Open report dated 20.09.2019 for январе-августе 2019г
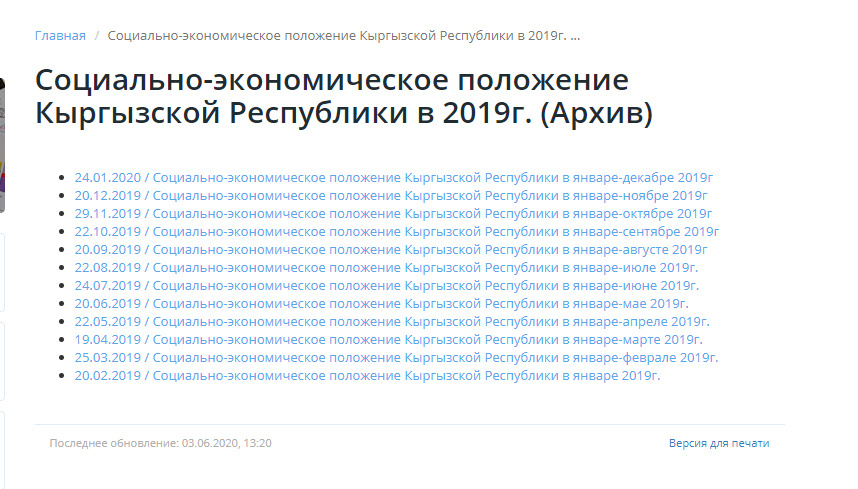This screenshot has width=858, height=489. pos(391,250)
